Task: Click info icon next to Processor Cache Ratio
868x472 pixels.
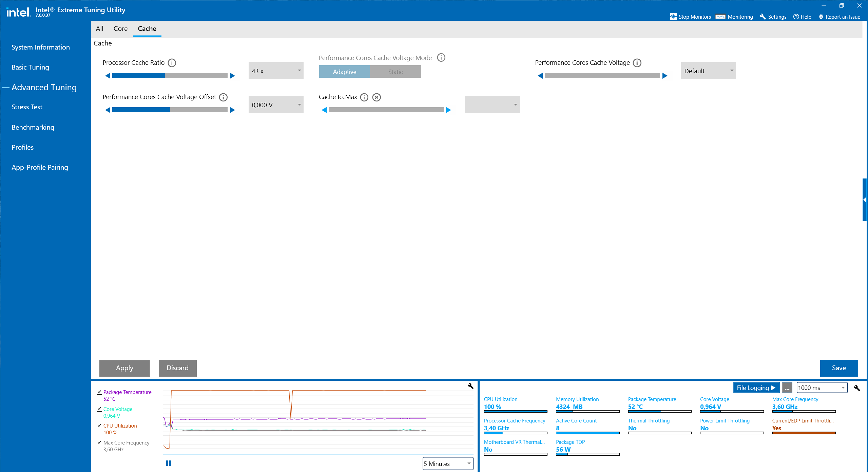Action: pos(172,63)
